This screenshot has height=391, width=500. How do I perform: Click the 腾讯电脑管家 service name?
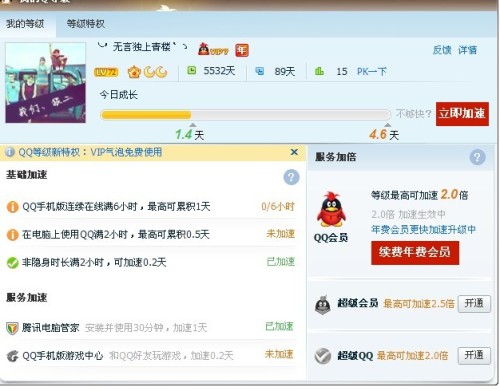coord(50,328)
